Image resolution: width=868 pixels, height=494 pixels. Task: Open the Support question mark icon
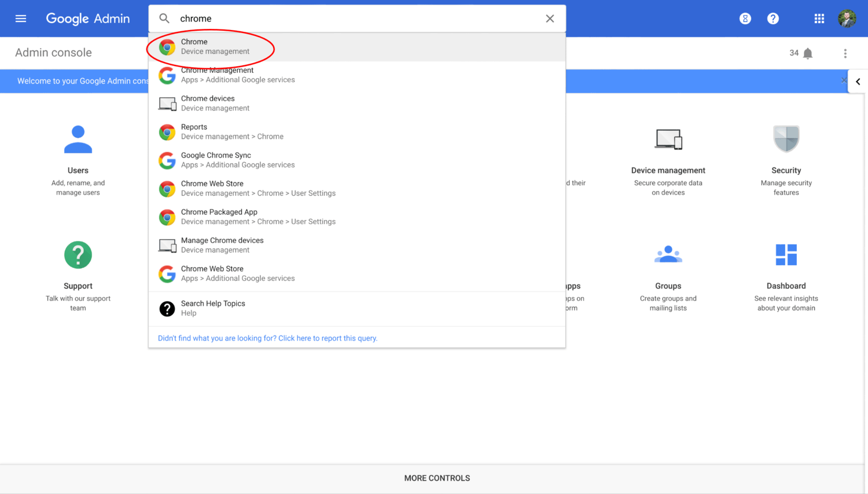tap(78, 255)
